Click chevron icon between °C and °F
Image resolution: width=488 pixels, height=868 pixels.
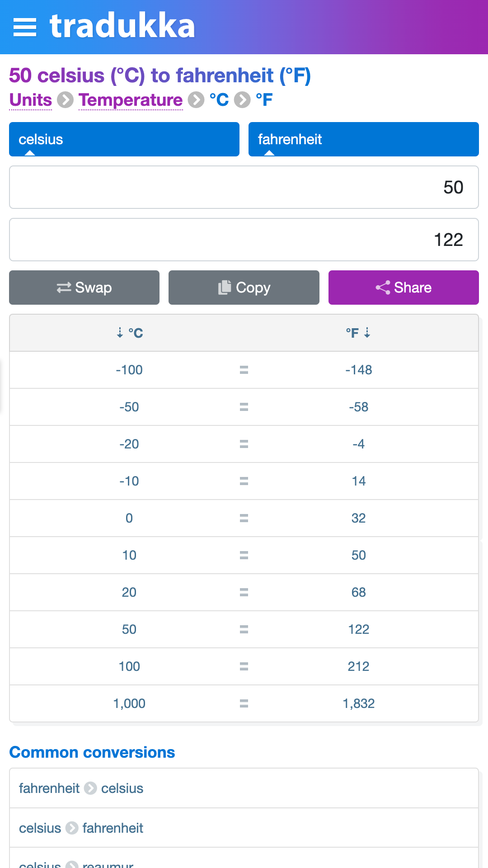pyautogui.click(x=242, y=100)
